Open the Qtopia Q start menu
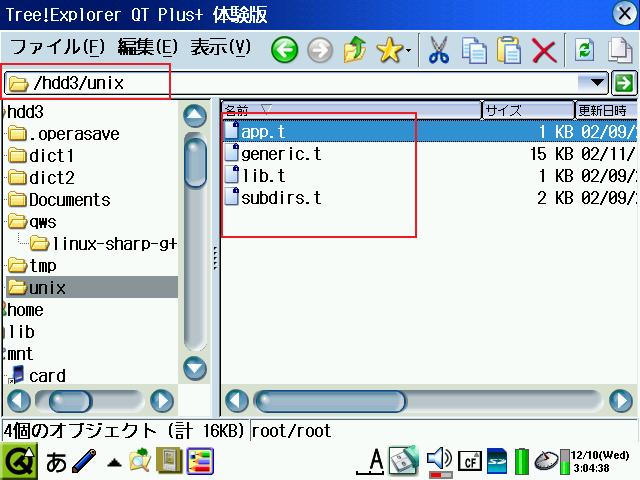This screenshot has width=640, height=480. coord(19,461)
